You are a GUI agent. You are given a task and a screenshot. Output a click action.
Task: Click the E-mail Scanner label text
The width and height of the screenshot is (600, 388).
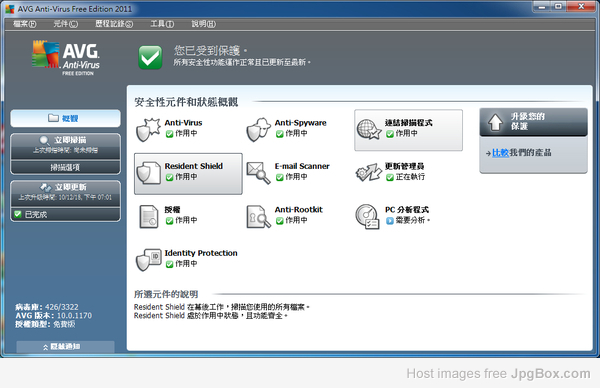302,166
